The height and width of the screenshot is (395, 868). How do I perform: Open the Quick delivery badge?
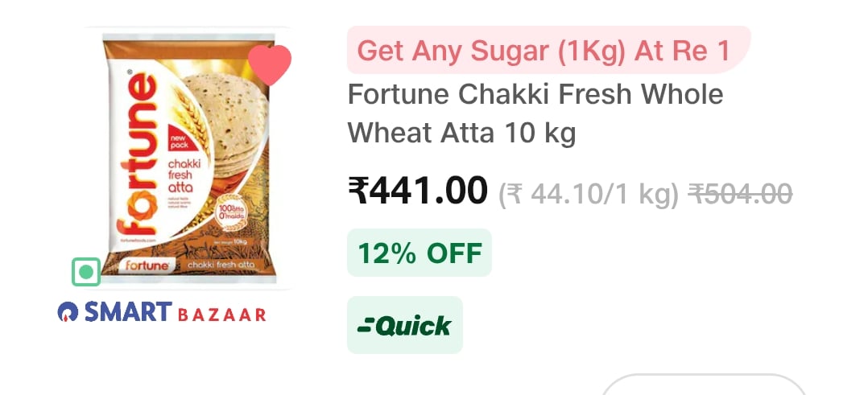click(405, 325)
